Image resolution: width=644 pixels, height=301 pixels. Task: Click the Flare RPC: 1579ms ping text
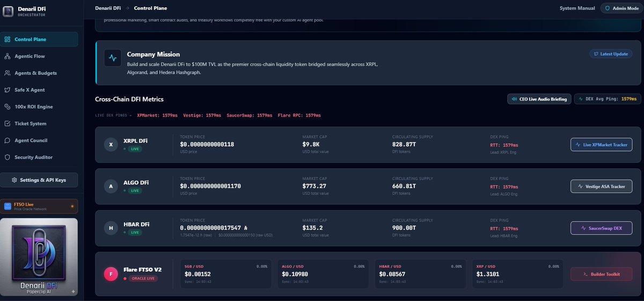[299, 115]
